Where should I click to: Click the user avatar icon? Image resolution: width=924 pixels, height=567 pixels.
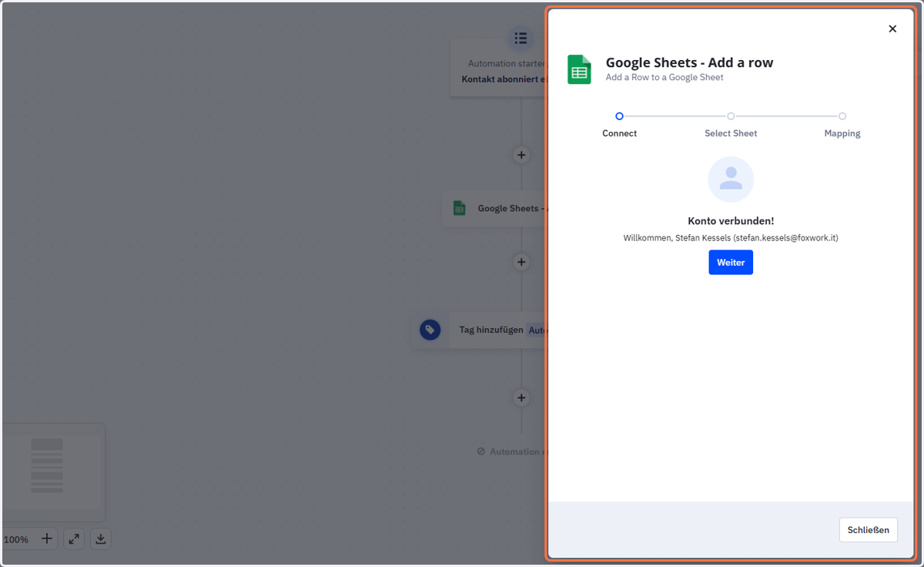[731, 179]
